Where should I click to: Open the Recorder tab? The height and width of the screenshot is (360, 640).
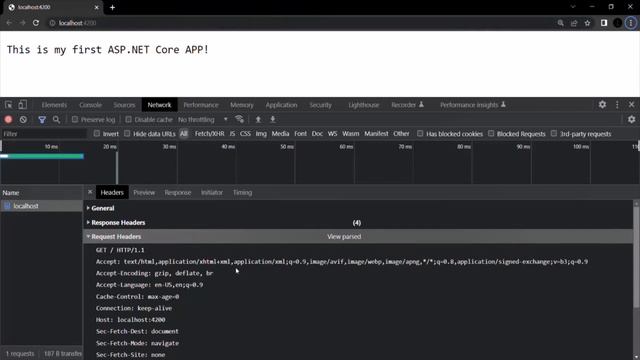point(407,105)
